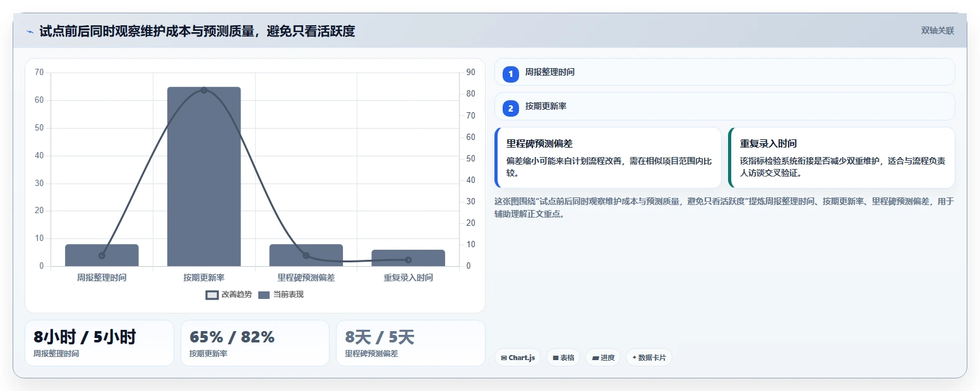Click the lightning icon beside the title
This screenshot has height=391, width=980.
click(30, 32)
